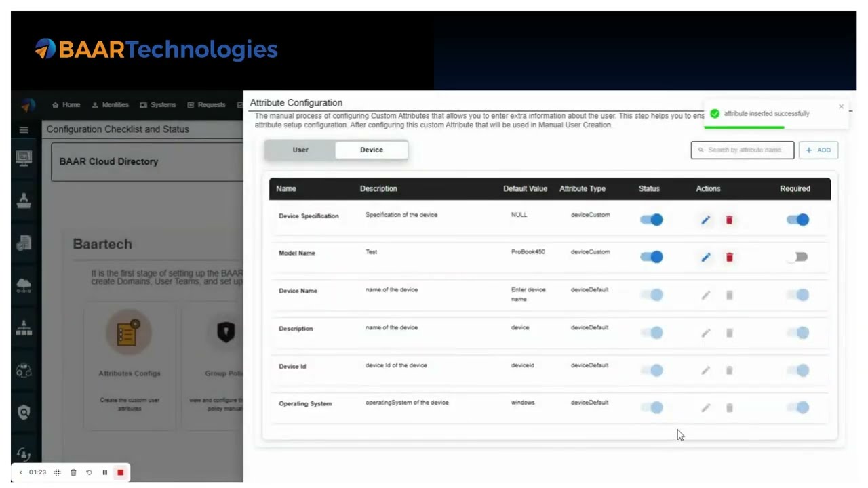This screenshot has width=868, height=488.
Task: Open the hamburger menu in sidebar
Action: 24,129
